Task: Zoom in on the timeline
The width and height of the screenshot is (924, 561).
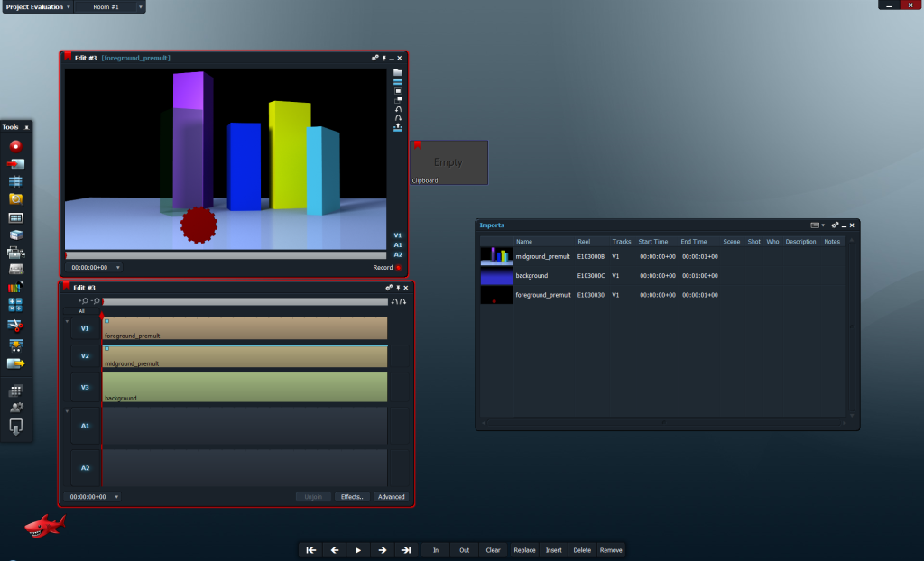Action: click(83, 301)
